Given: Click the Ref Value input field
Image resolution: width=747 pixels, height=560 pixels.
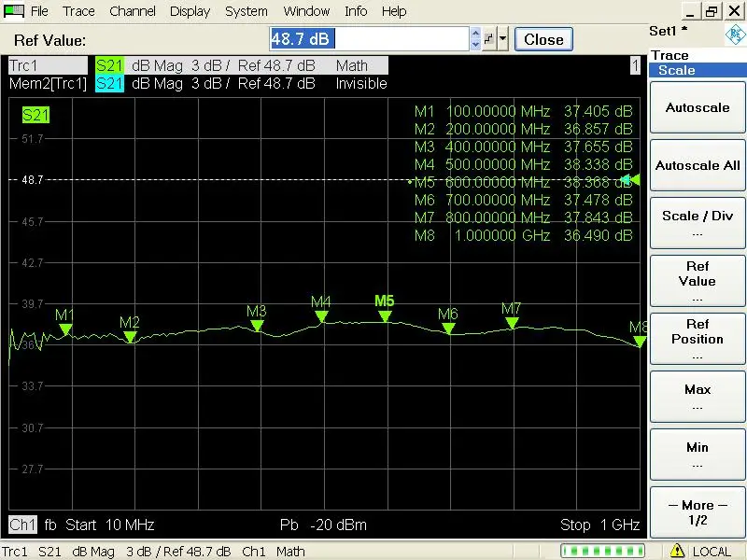Looking at the screenshot, I should pos(368,39).
